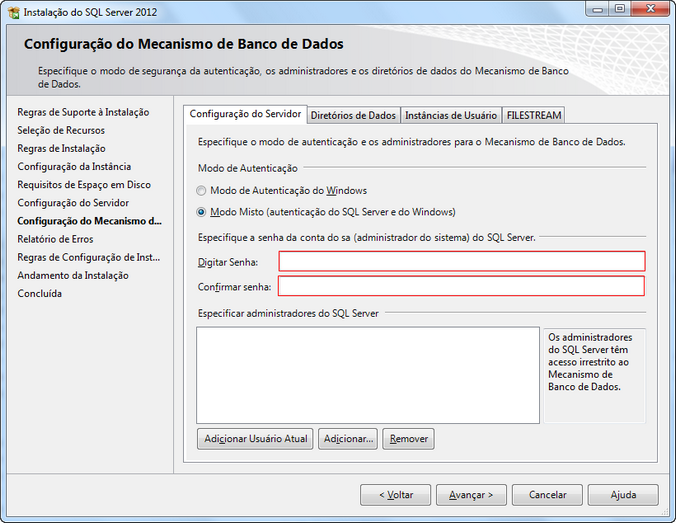Viewport: 676px width, 523px height.
Task: Switch to the FILESTREAM tab
Action: pos(534,116)
